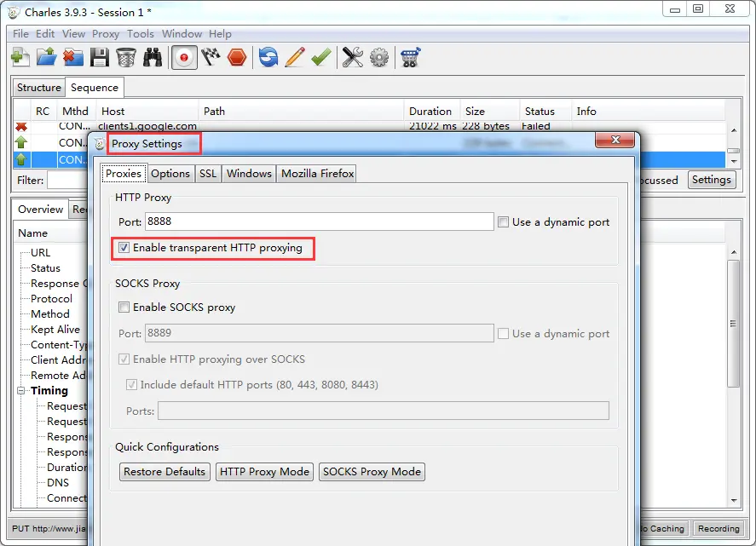Select the Proxies tab
This screenshot has height=546, width=756.
pos(124,174)
